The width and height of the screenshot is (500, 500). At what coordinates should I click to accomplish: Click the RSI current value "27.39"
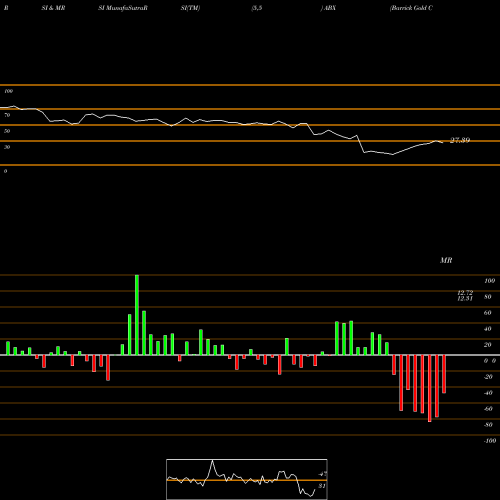(460, 140)
